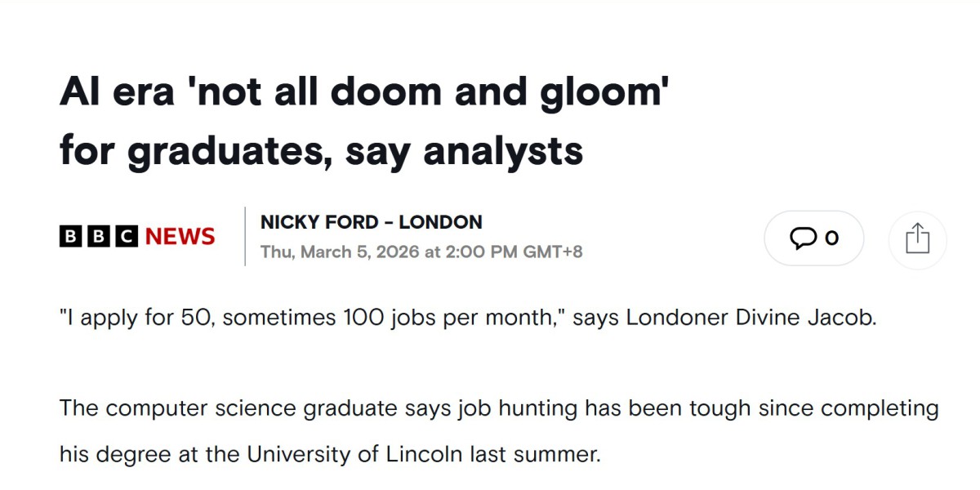Click the share icon button

pyautogui.click(x=917, y=238)
